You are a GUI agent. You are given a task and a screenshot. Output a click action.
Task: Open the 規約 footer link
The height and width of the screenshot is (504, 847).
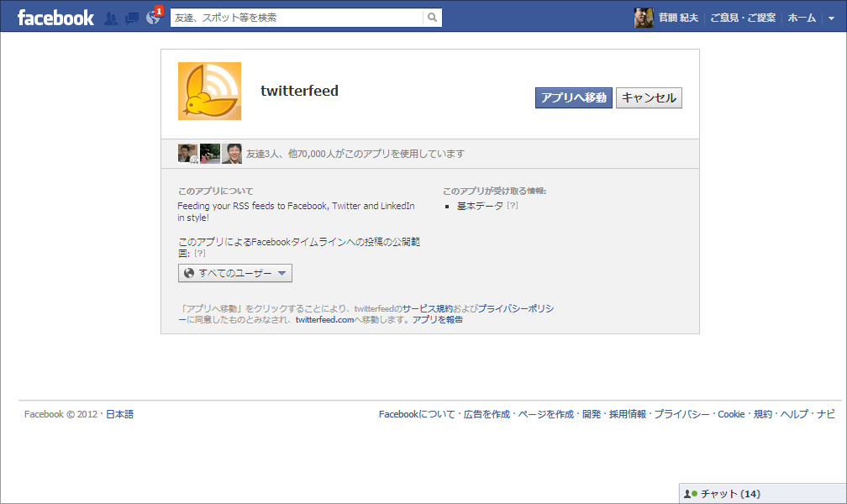point(763,414)
